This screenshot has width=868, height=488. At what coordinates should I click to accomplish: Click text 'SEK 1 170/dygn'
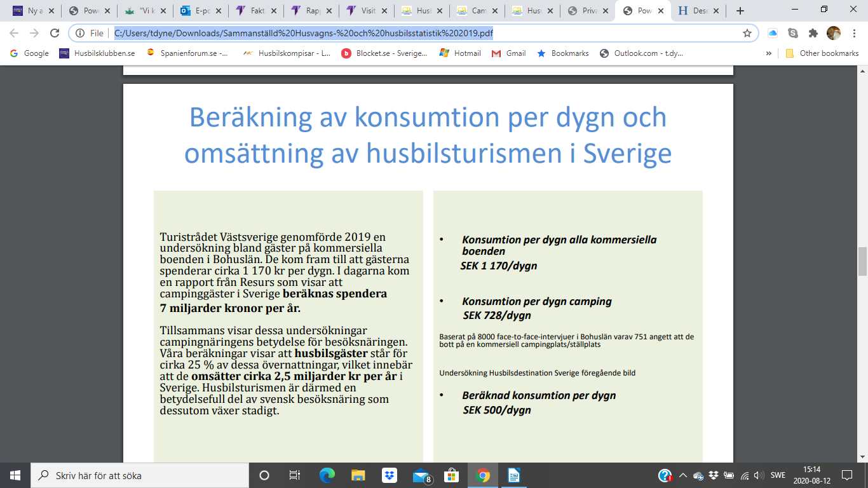click(x=499, y=266)
